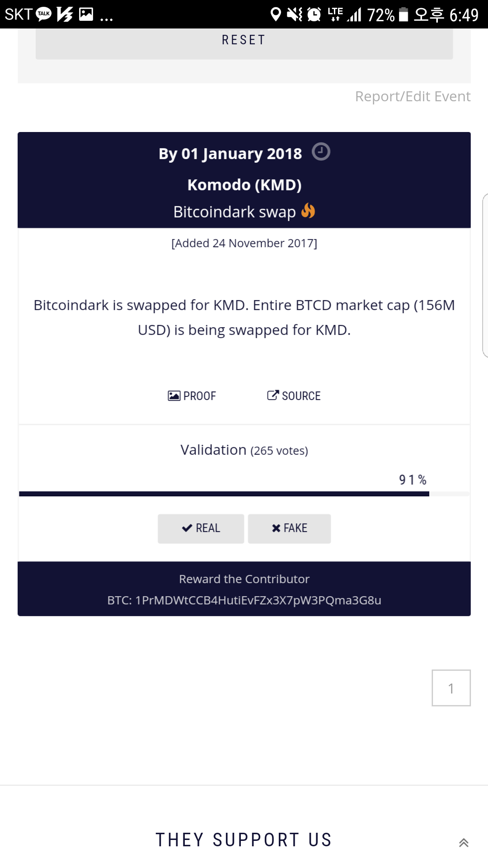Vote FAKE on the Komodo event
Image resolution: width=488 pixels, height=868 pixels.
pos(289,528)
